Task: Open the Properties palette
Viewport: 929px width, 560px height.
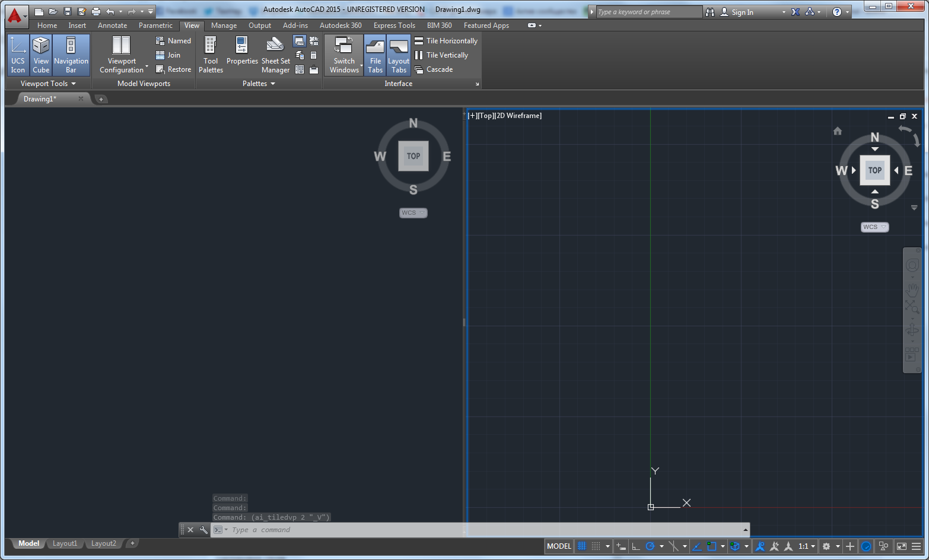Action: tap(242, 50)
